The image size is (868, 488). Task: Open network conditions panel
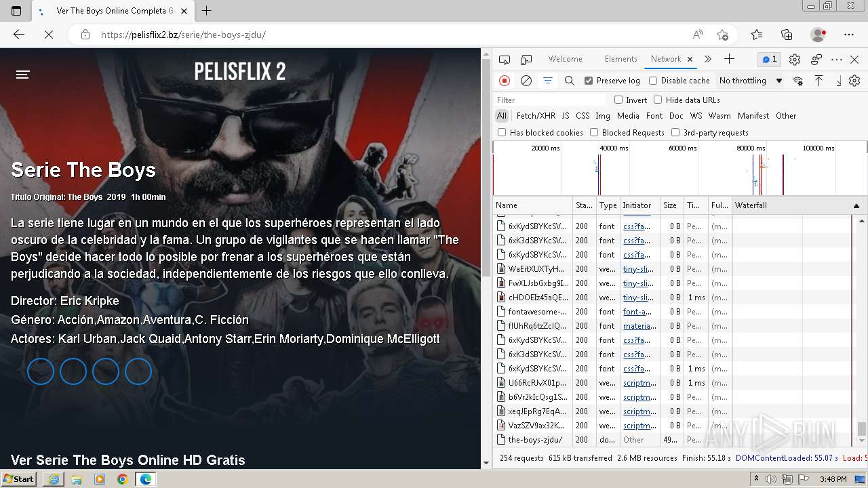(798, 81)
